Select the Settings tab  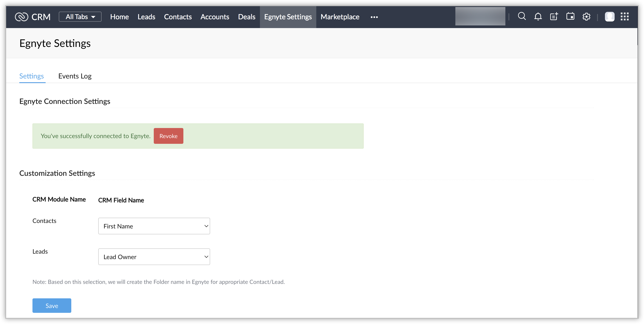click(x=32, y=76)
